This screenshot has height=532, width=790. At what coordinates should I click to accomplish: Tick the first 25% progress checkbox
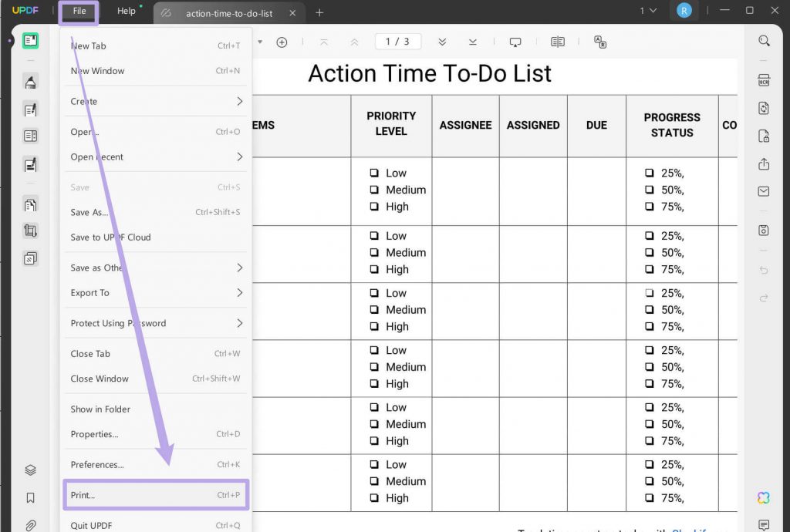650,173
